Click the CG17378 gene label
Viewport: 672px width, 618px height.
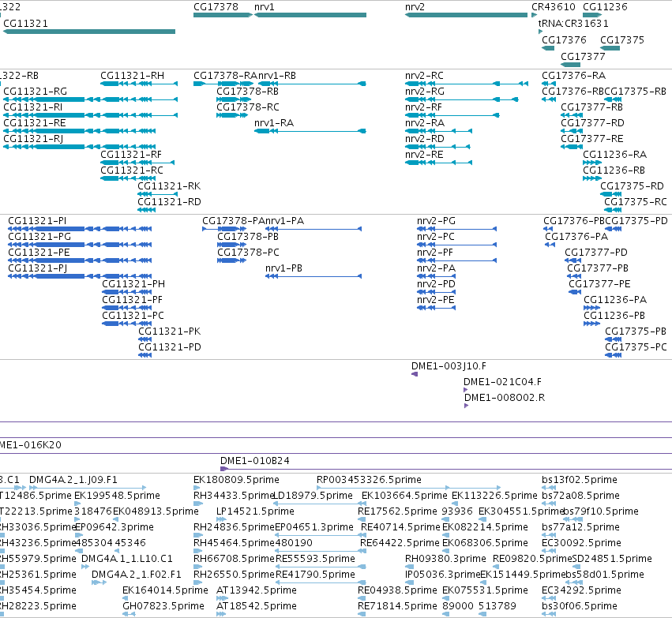pos(216,7)
